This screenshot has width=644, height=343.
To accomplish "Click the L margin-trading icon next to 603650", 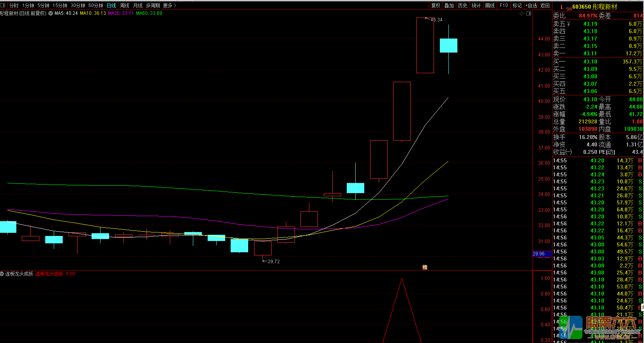I will tap(562, 7).
